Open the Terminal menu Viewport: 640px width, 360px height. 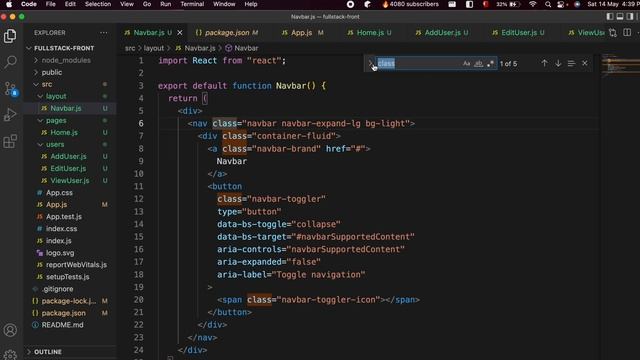(192, 4)
